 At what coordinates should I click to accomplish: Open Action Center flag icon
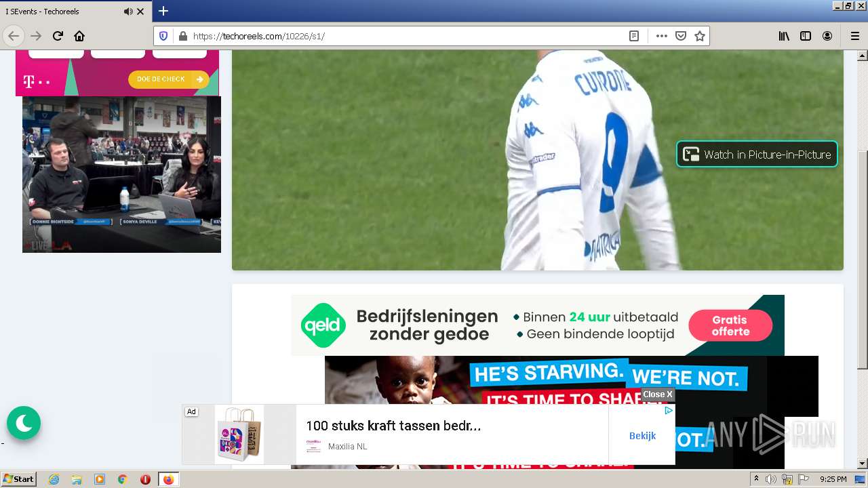tap(804, 479)
